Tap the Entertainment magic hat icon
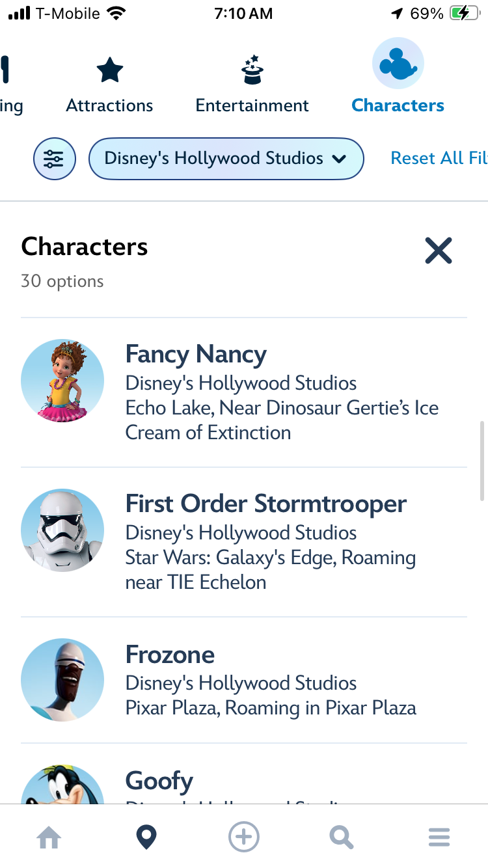Image resolution: width=488 pixels, height=868 pixels. coord(252,70)
